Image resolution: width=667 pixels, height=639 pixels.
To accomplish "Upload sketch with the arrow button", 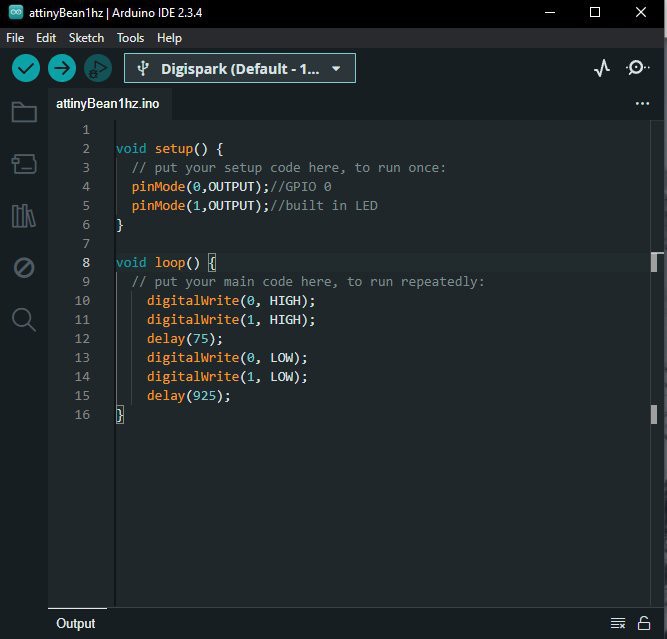I will pyautogui.click(x=62, y=68).
